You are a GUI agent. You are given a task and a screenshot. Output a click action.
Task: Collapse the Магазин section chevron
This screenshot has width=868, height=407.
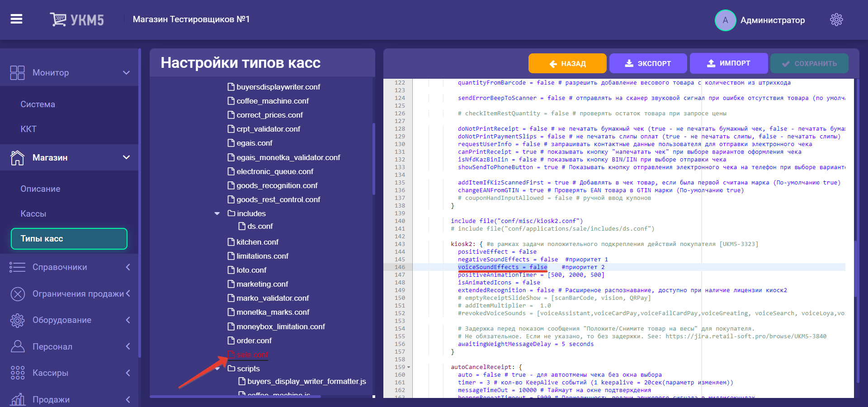127,157
